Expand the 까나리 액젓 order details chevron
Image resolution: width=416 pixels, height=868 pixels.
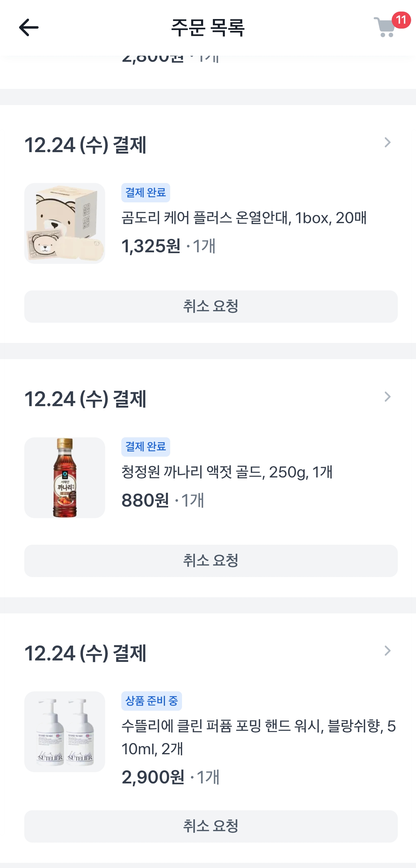(387, 397)
